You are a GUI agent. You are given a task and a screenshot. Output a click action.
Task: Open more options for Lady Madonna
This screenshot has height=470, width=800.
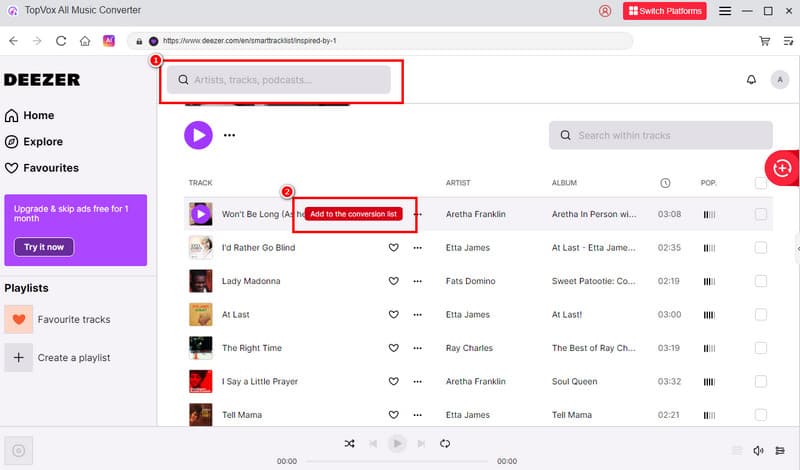(x=417, y=281)
